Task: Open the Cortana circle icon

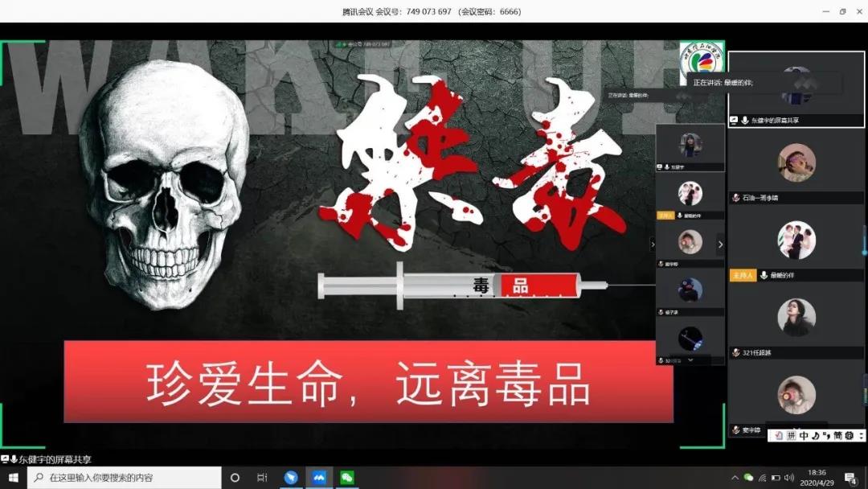Action: tap(235, 477)
